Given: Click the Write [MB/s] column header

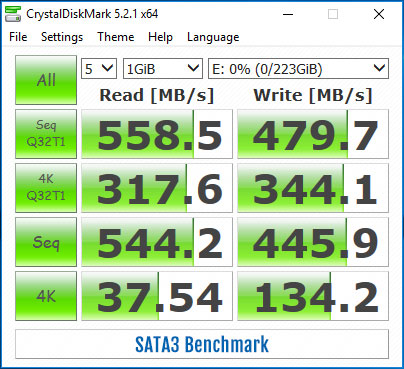Looking at the screenshot, I should [x=313, y=96].
